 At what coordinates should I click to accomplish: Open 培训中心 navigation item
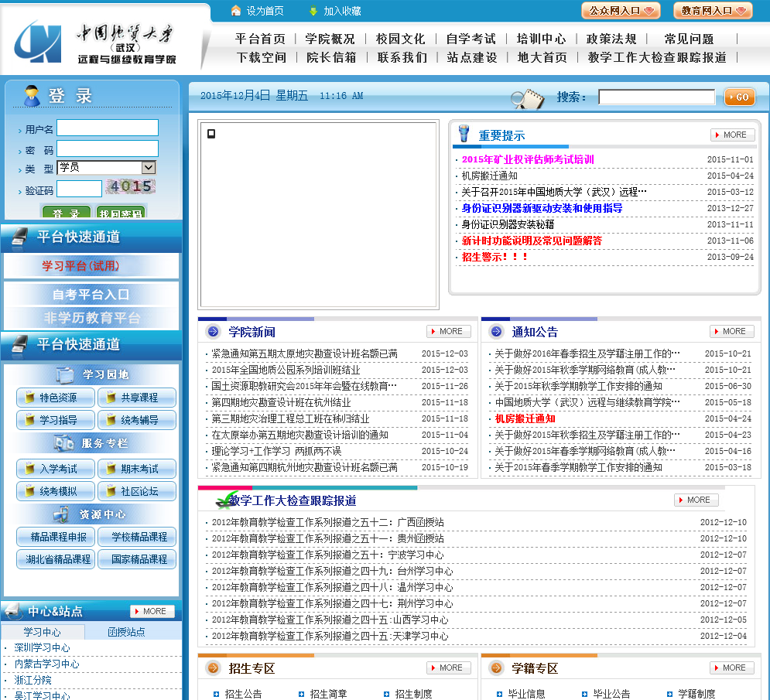(x=541, y=39)
